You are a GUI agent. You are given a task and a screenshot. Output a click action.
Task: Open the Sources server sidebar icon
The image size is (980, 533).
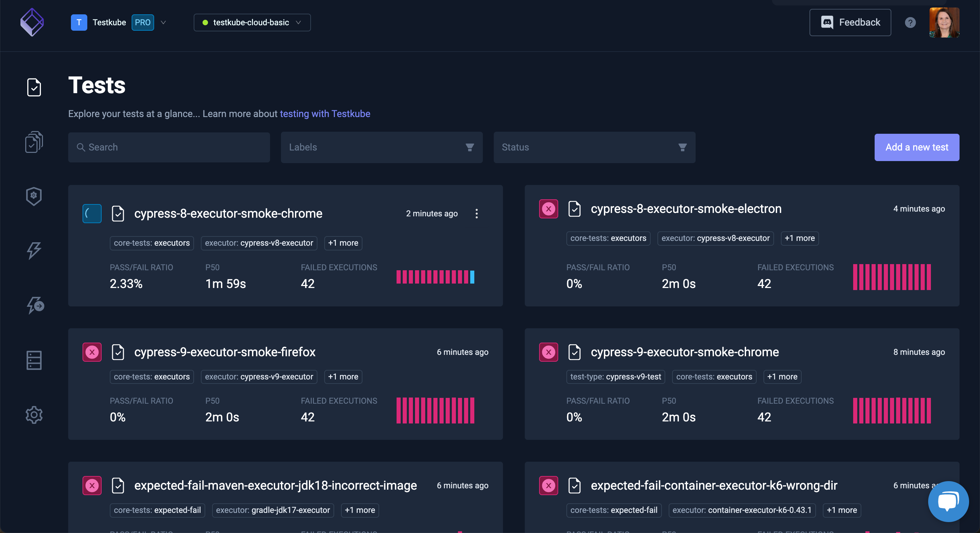(x=34, y=360)
